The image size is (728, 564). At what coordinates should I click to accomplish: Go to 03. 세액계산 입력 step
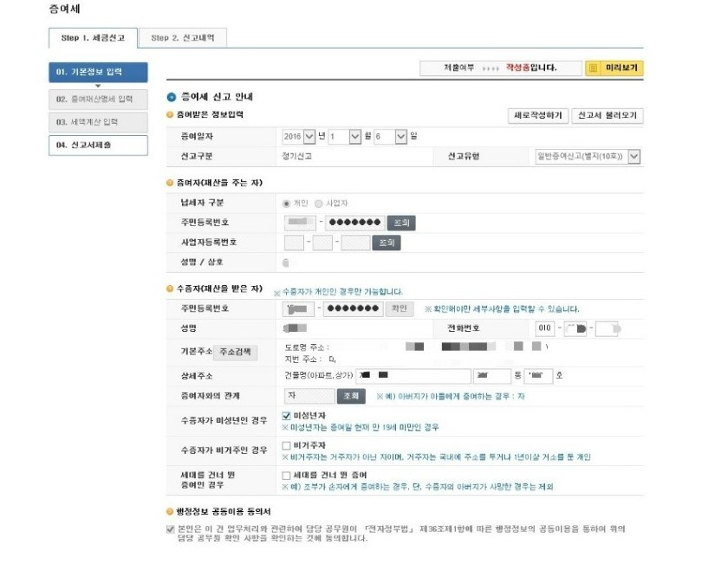point(98,122)
